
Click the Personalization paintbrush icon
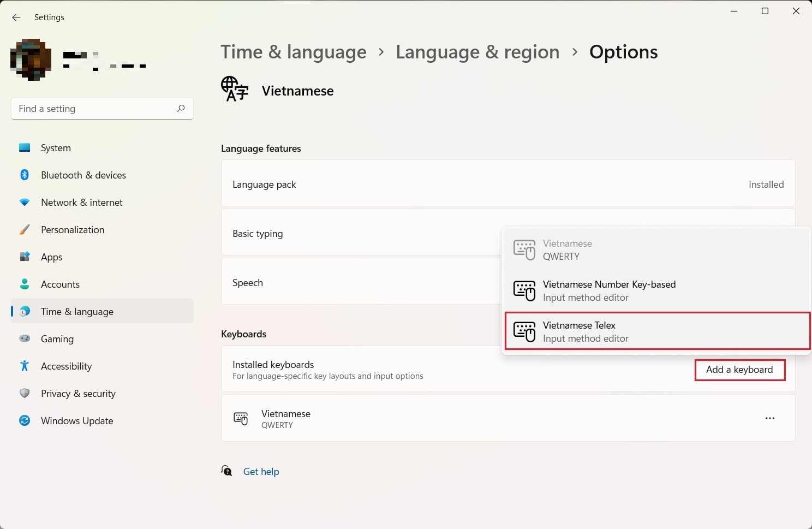pyautogui.click(x=25, y=229)
